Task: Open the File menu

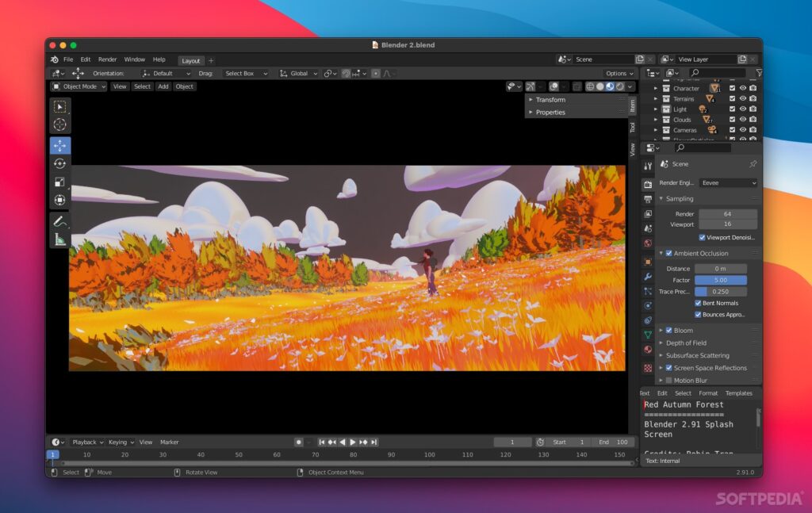Action: click(x=68, y=59)
